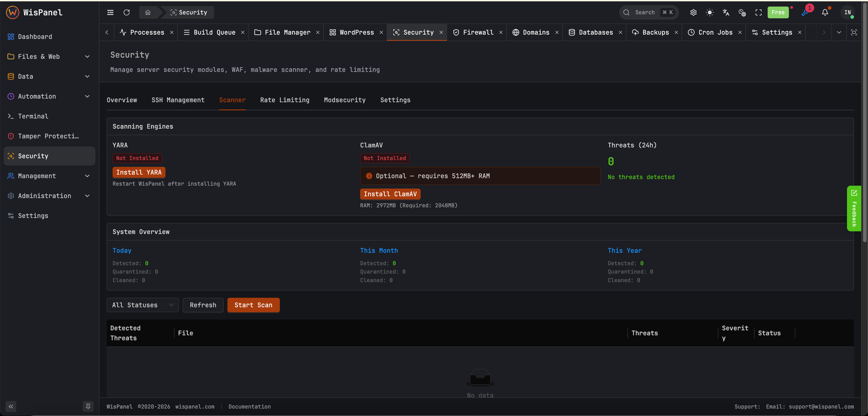Open Terminal from sidebar
This screenshot has height=416, width=868.
(49, 116)
